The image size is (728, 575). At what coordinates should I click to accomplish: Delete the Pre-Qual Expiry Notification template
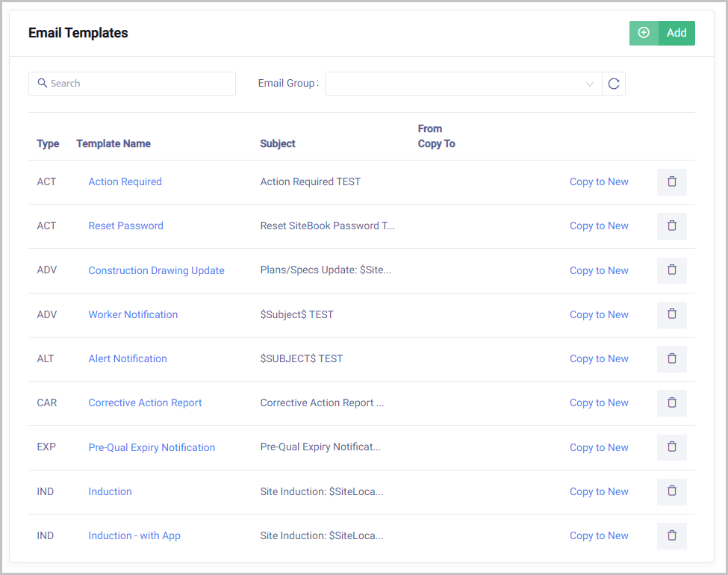click(x=671, y=447)
